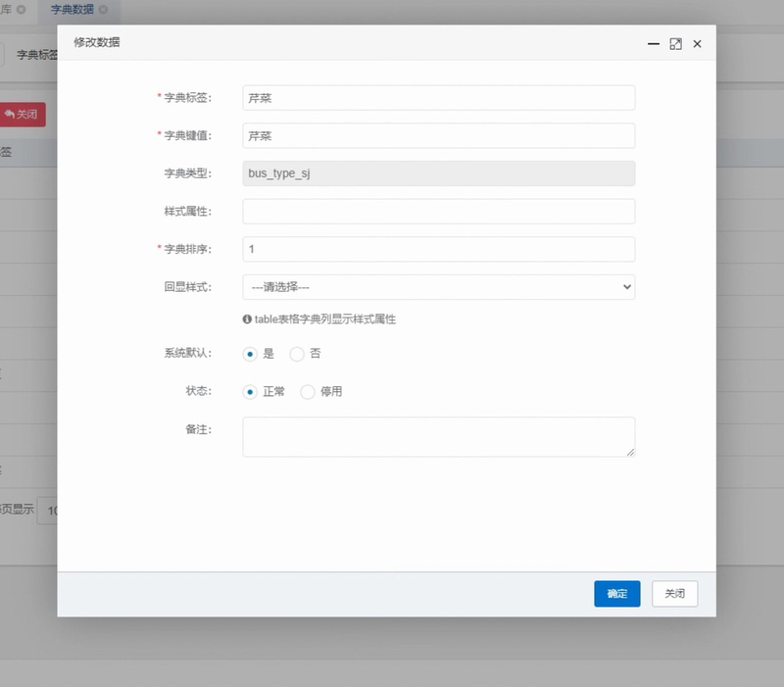Maximize the 修改数据 dialog
The height and width of the screenshot is (687, 784).
click(x=675, y=44)
